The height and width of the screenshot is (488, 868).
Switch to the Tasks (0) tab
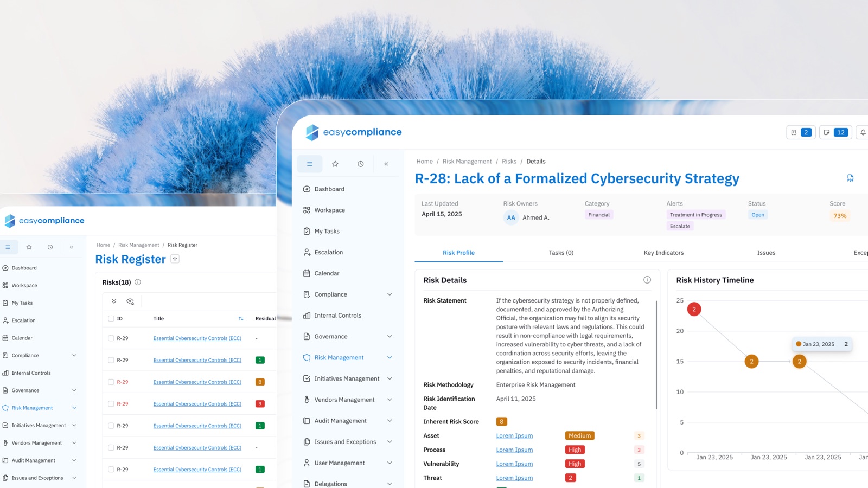pyautogui.click(x=561, y=253)
